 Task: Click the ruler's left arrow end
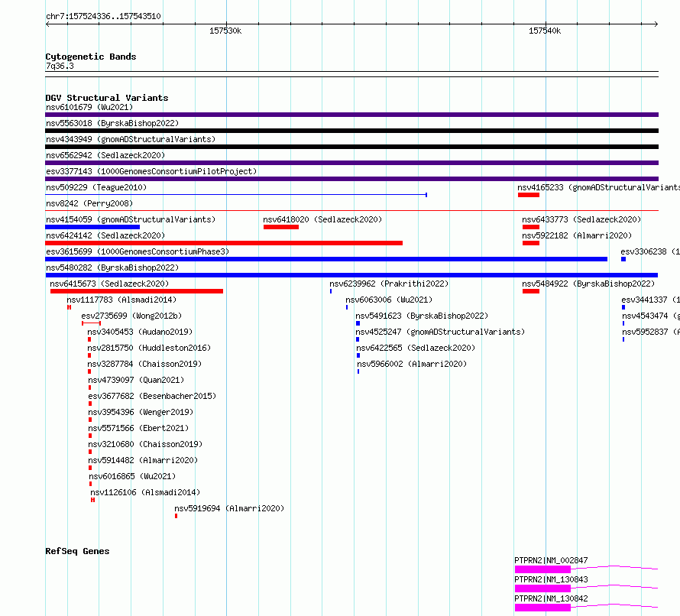coord(47,24)
